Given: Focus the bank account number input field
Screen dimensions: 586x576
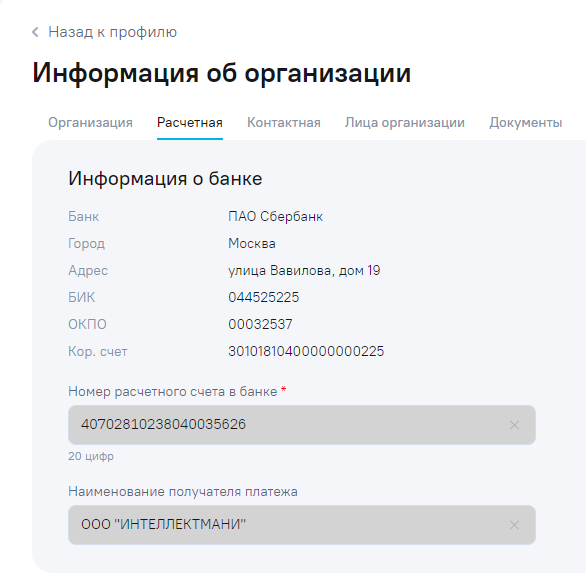Looking at the screenshot, I should [x=302, y=425].
